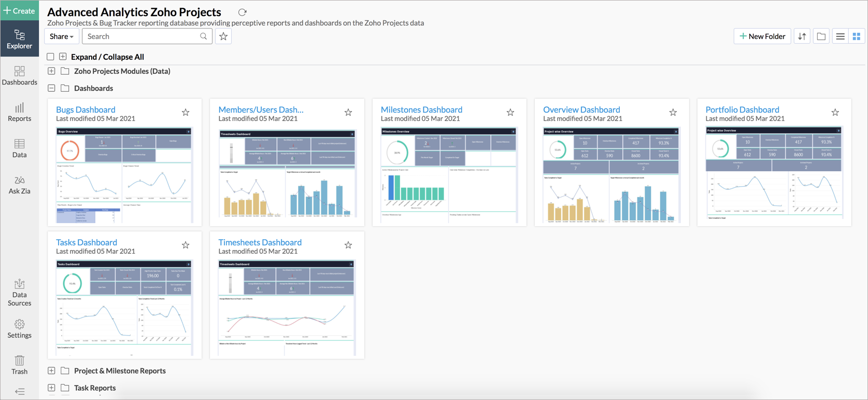
Task: Switch to the Data sidebar section
Action: [19, 148]
